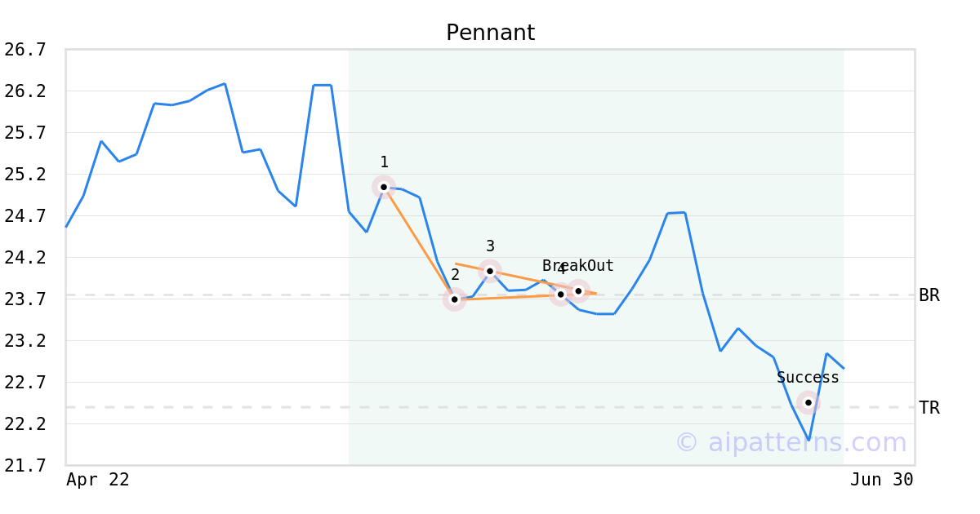
Task: Click the orange line between points 1 and 2
Action: point(420,243)
